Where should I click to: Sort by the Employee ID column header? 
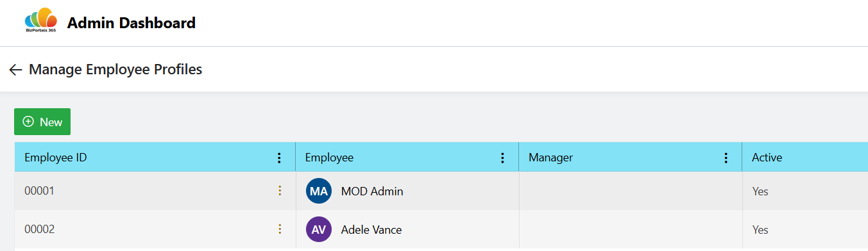[x=56, y=158]
